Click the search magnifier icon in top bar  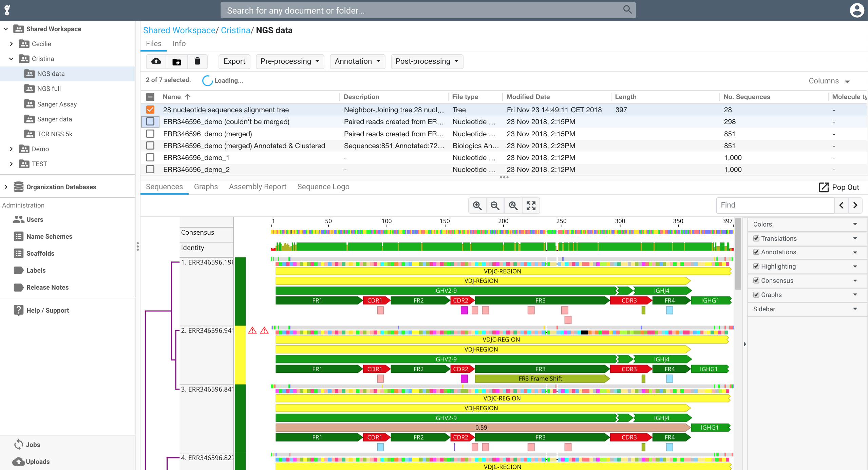pyautogui.click(x=628, y=10)
